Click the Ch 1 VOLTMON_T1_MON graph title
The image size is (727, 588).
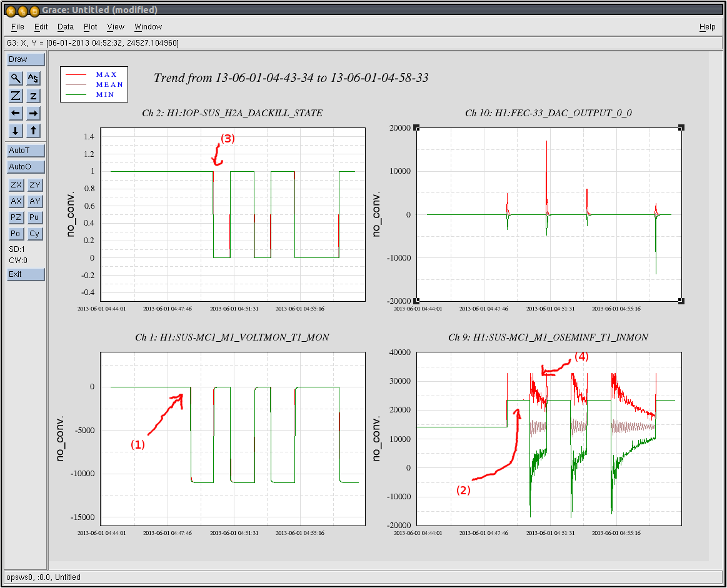point(233,337)
